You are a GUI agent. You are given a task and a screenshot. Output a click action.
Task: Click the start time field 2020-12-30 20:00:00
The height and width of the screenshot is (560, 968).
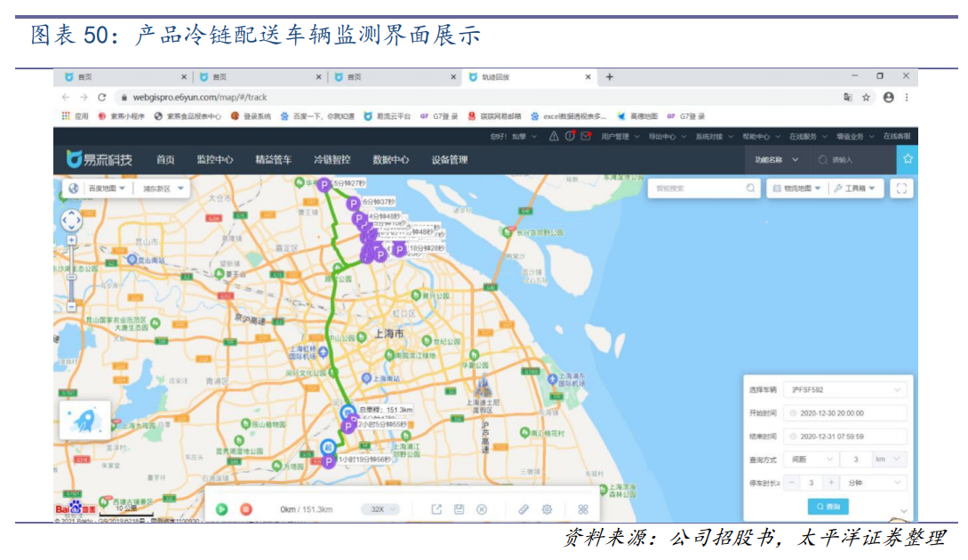coord(845,413)
